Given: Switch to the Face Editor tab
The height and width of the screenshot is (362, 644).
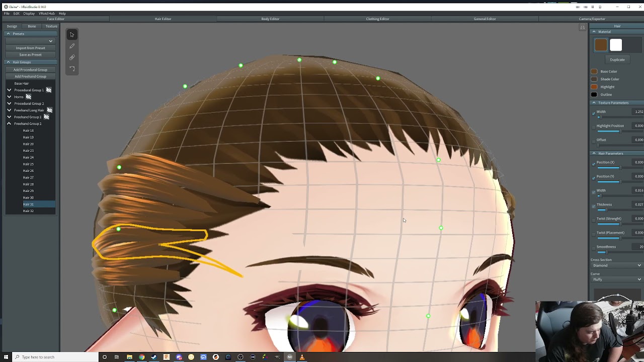Looking at the screenshot, I should tap(55, 19).
